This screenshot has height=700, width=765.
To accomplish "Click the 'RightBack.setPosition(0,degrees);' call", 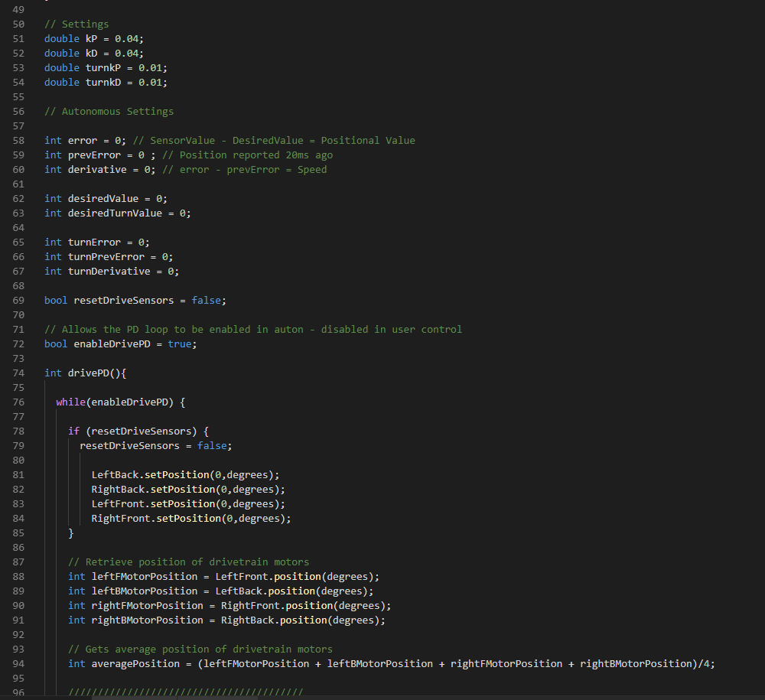I will [x=188, y=490].
